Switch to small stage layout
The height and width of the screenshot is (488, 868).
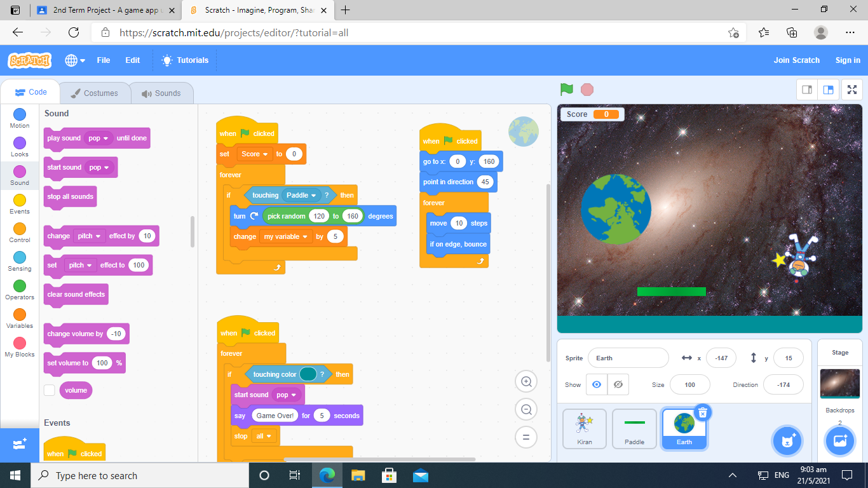807,90
